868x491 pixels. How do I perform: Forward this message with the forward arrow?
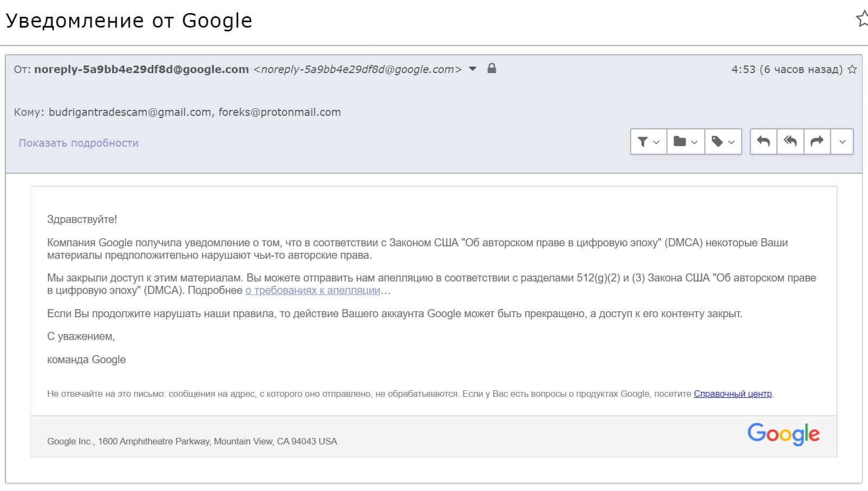click(x=817, y=142)
